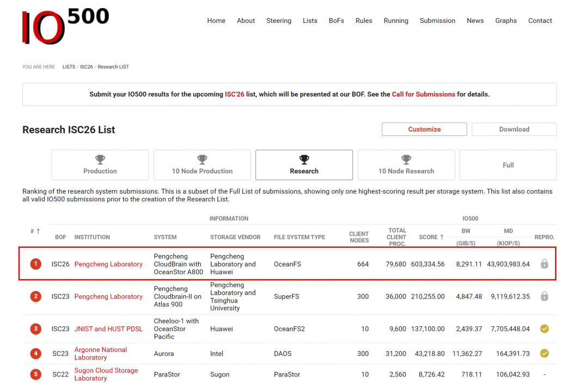Open the Graphs menu item
The width and height of the screenshot is (588, 384).
click(x=506, y=21)
